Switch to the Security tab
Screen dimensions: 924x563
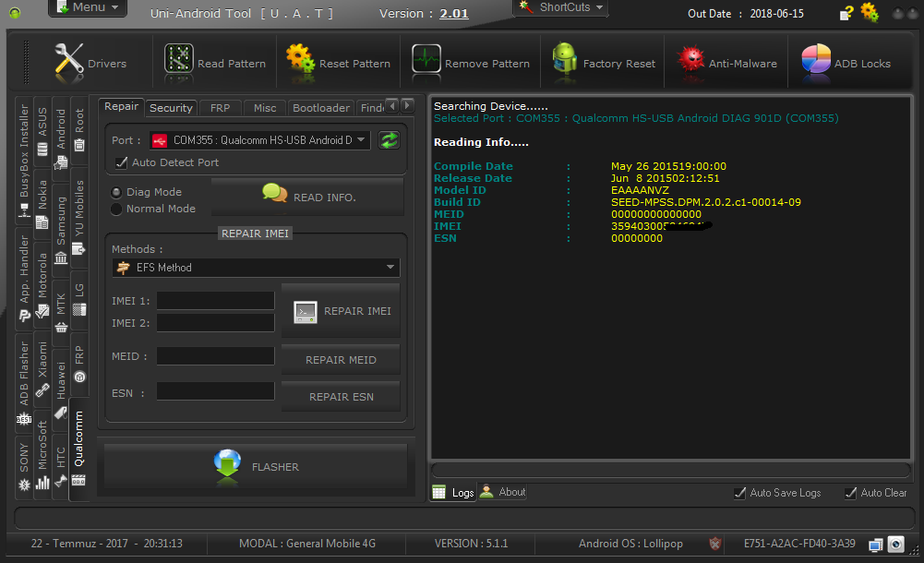tap(171, 108)
